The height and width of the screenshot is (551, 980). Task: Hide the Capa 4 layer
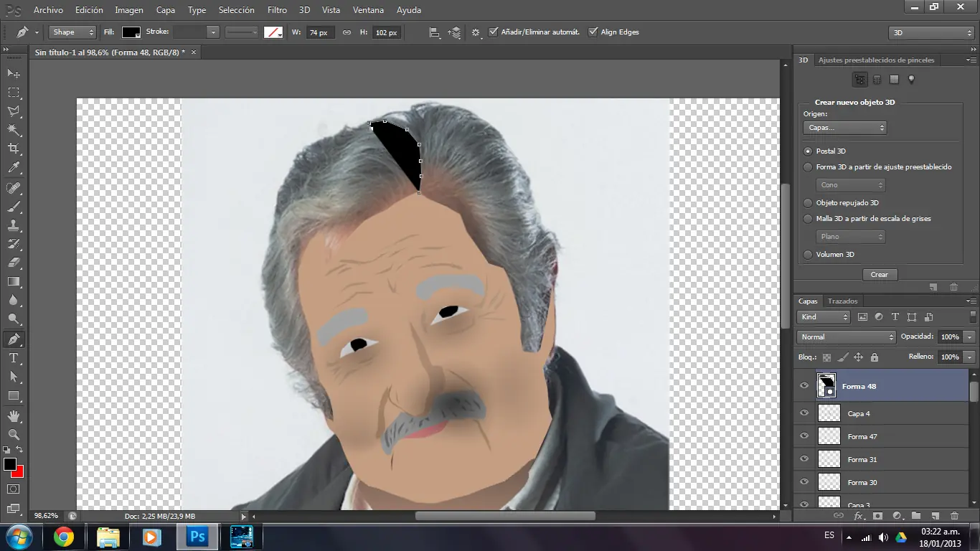(804, 413)
